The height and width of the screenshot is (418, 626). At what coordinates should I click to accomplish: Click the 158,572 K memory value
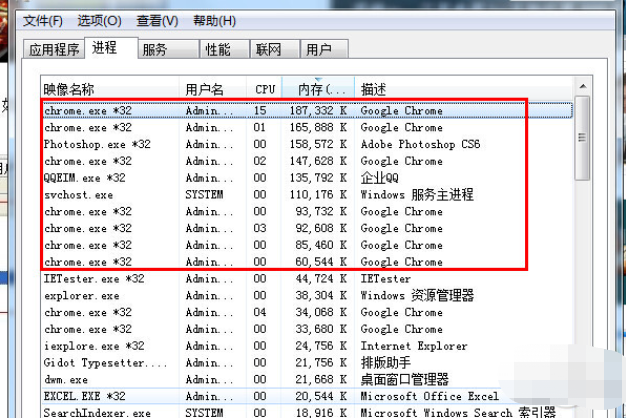[318, 144]
